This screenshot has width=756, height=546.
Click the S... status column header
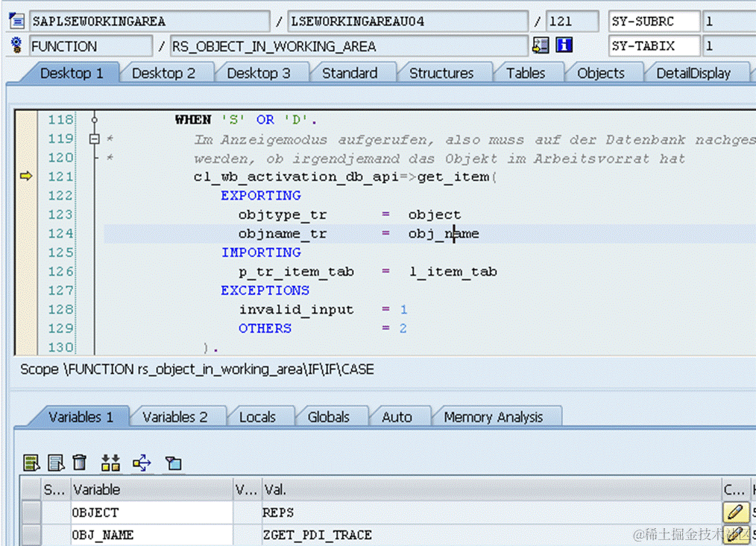[55, 489]
